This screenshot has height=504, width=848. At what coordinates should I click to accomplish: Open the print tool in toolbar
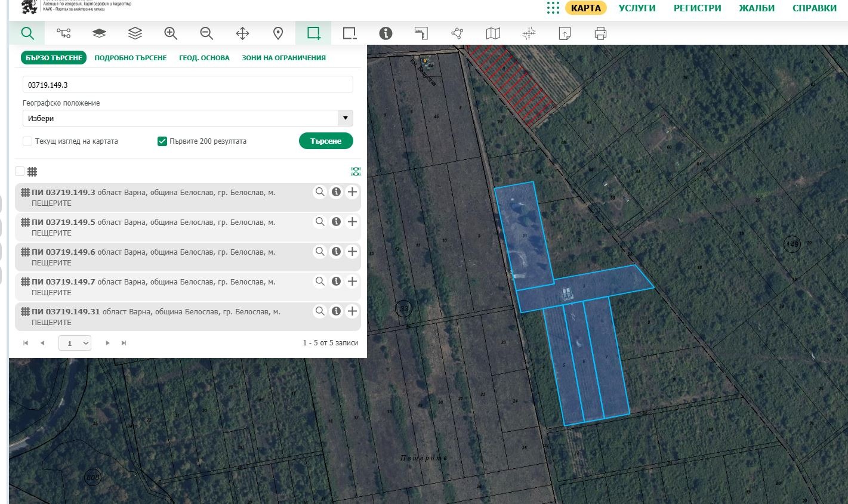pyautogui.click(x=600, y=33)
